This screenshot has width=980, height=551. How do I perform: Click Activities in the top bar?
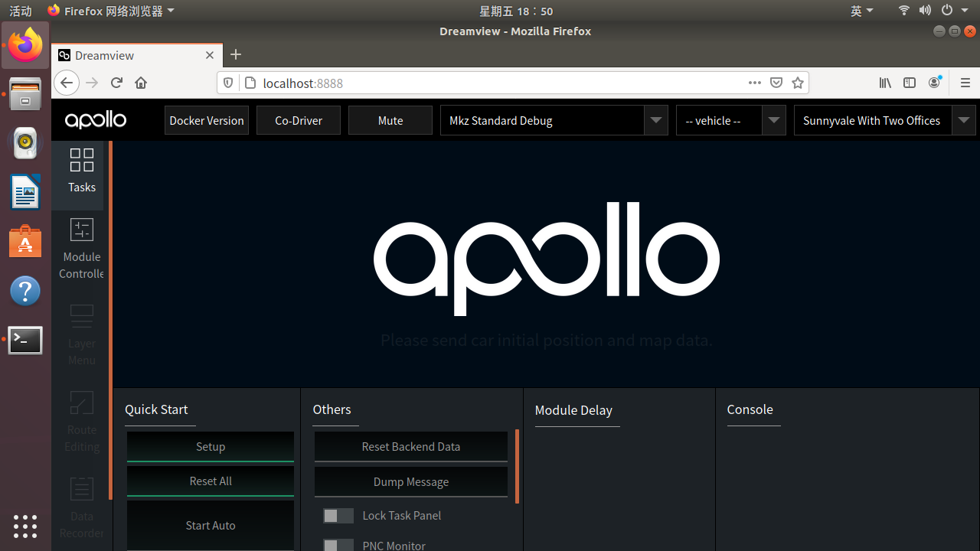(x=21, y=11)
